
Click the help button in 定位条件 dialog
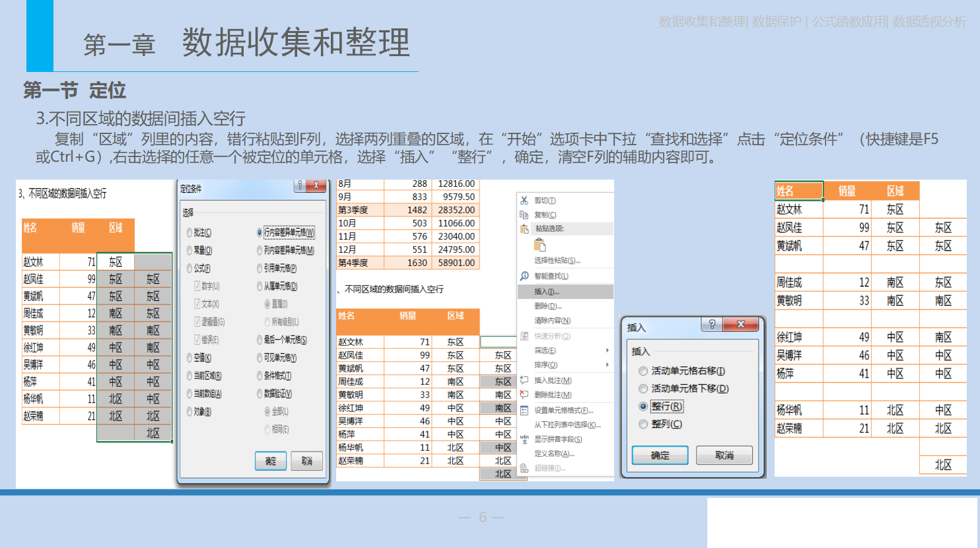point(300,186)
